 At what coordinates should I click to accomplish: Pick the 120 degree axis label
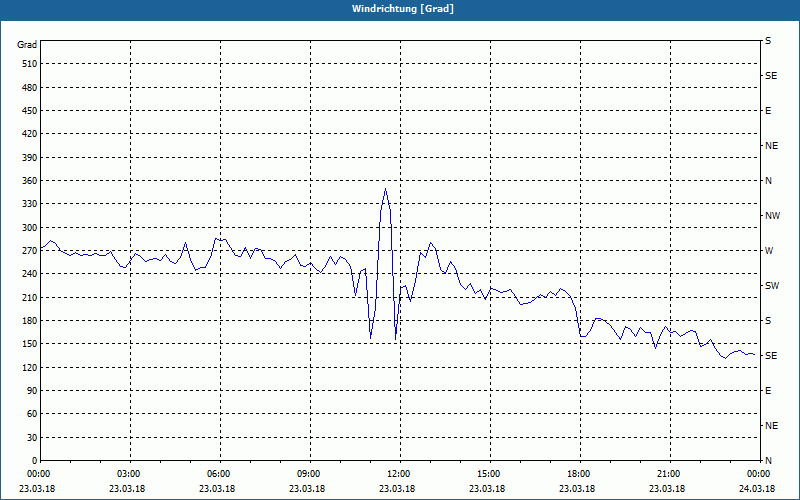click(x=29, y=367)
